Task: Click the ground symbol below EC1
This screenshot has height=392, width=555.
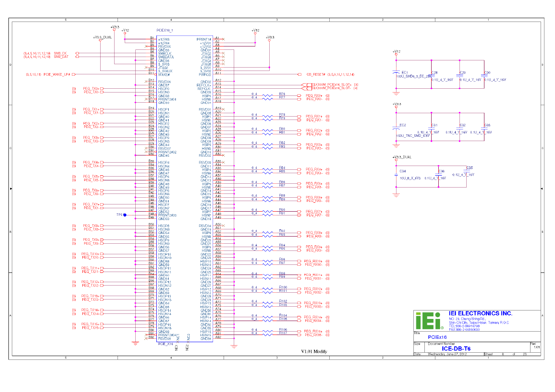Action: (396, 93)
